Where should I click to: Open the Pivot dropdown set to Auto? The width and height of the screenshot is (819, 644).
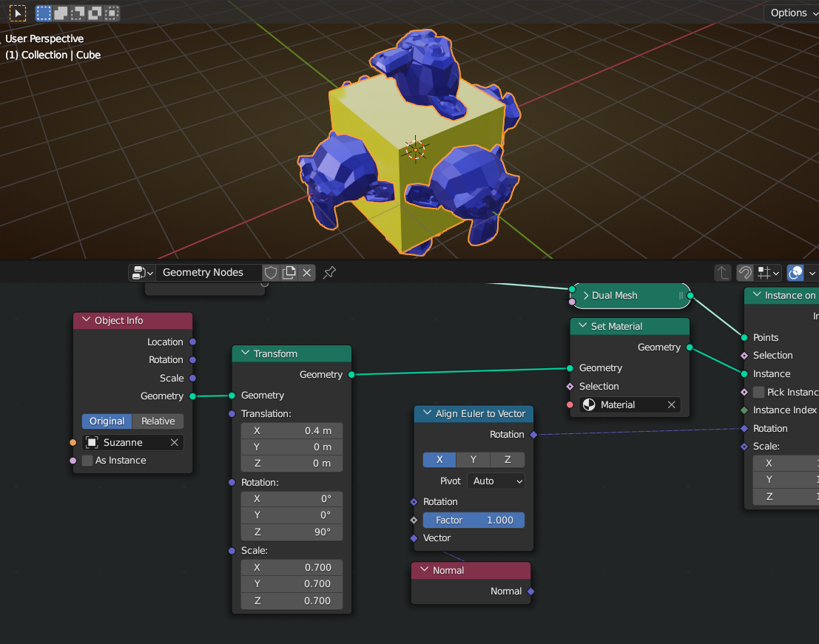tap(496, 481)
